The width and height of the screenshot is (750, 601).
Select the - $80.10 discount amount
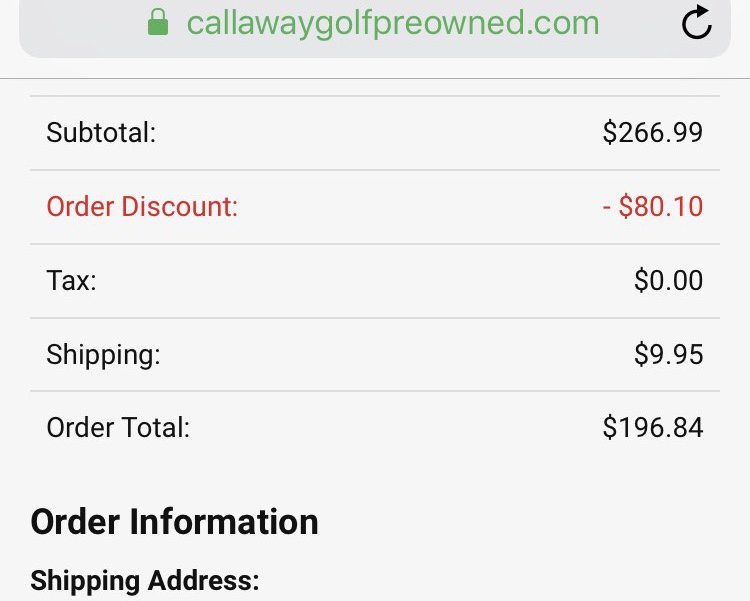click(x=652, y=207)
